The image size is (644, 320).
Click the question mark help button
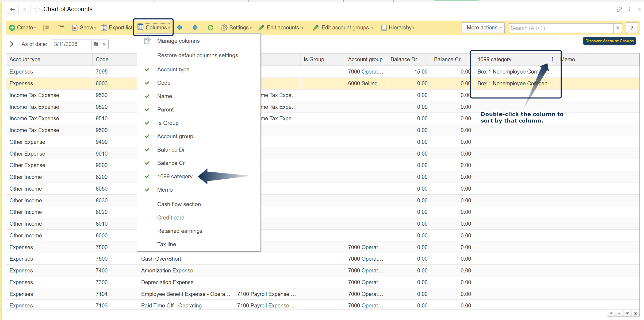[x=632, y=28]
